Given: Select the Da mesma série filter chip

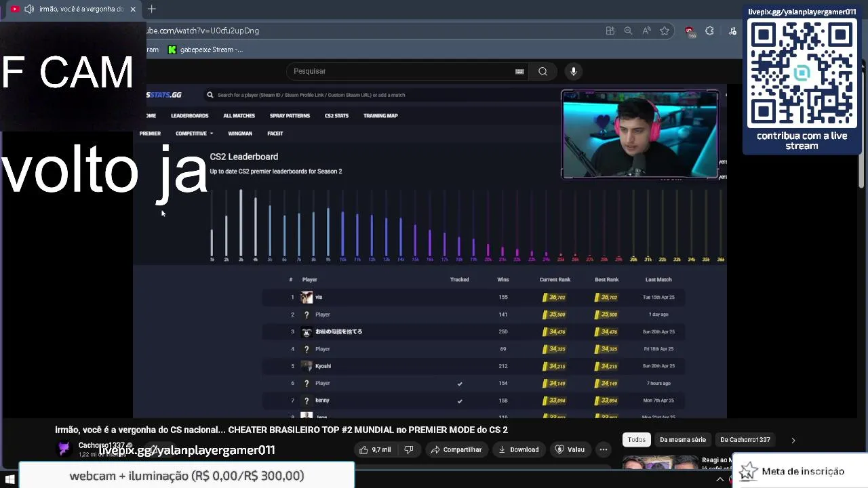Looking at the screenshot, I should pyautogui.click(x=683, y=440).
